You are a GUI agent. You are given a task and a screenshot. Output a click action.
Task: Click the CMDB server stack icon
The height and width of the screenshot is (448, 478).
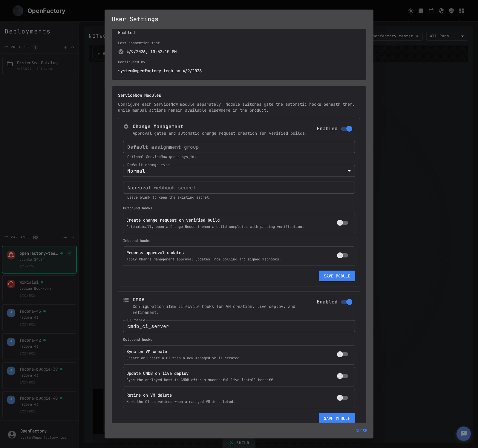pos(126,300)
